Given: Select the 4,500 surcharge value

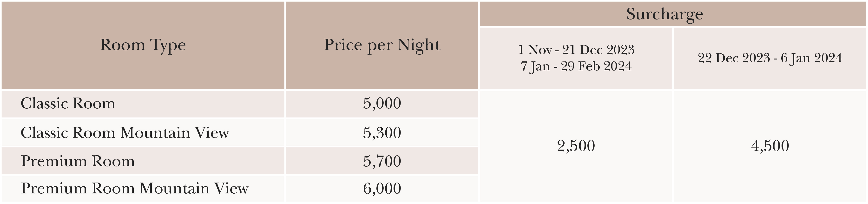Looking at the screenshot, I should 770,146.
